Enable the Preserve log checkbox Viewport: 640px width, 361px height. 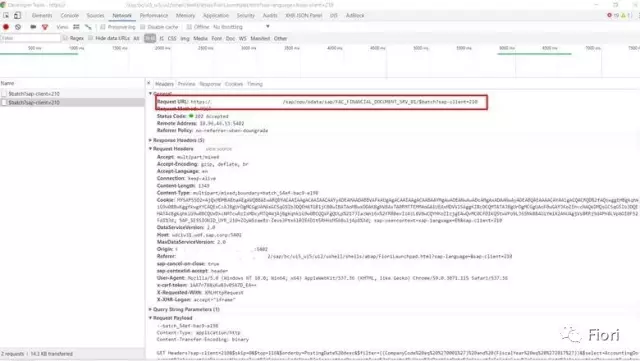pyautogui.click(x=103, y=27)
